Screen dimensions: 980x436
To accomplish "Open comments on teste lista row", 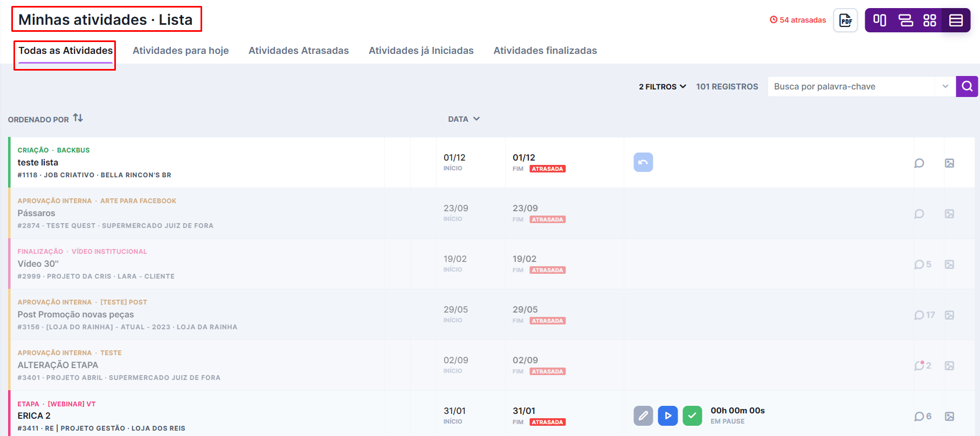I will pyautogui.click(x=919, y=163).
